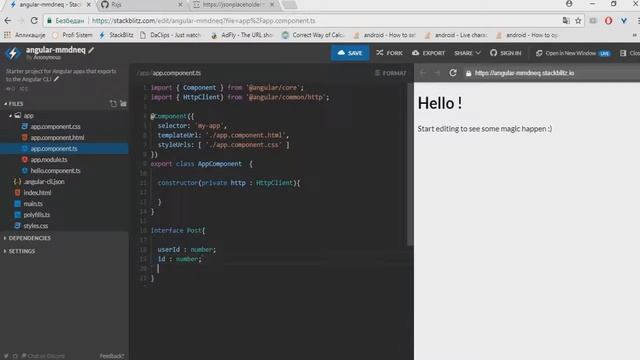640x360 pixels.
Task: Create a new folder in FILES
Action: pos(123,104)
